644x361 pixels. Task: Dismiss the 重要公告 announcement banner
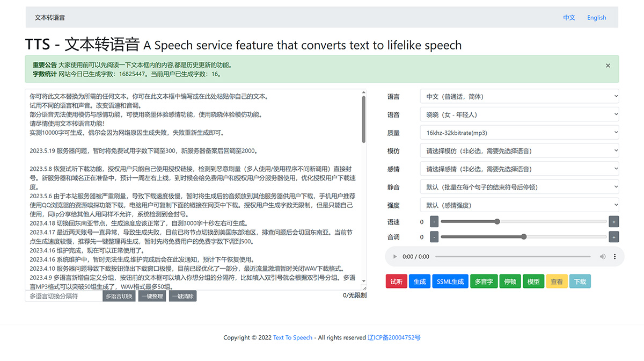point(608,65)
